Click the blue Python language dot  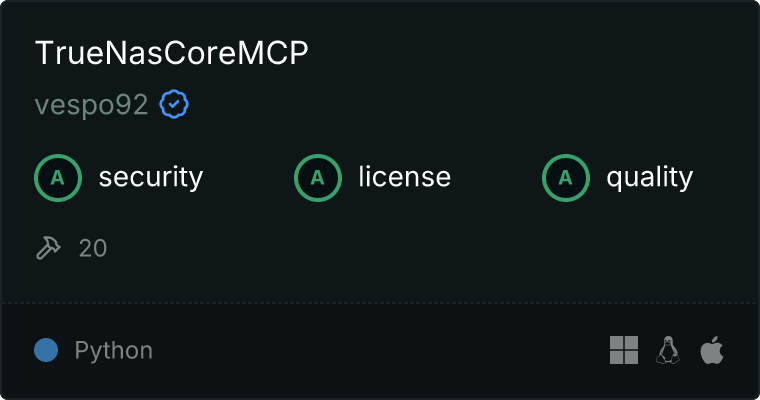click(x=46, y=350)
